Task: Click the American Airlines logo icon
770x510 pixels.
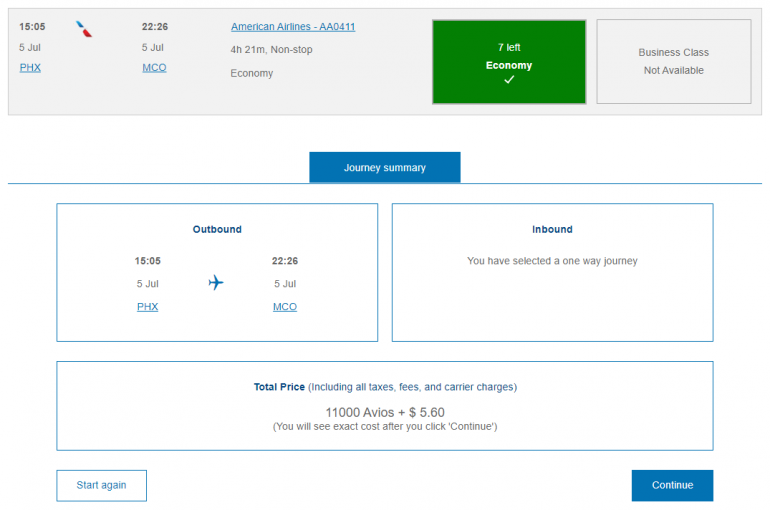Action: 85,29
